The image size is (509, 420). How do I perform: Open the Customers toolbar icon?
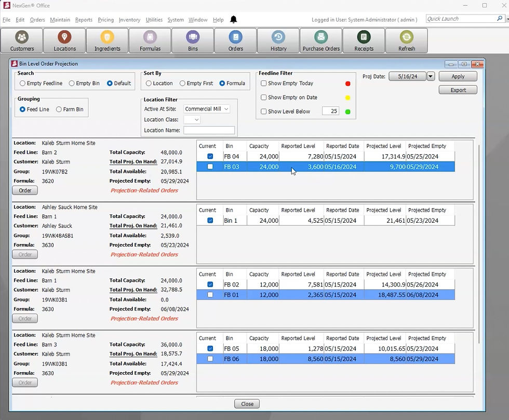[22, 40]
